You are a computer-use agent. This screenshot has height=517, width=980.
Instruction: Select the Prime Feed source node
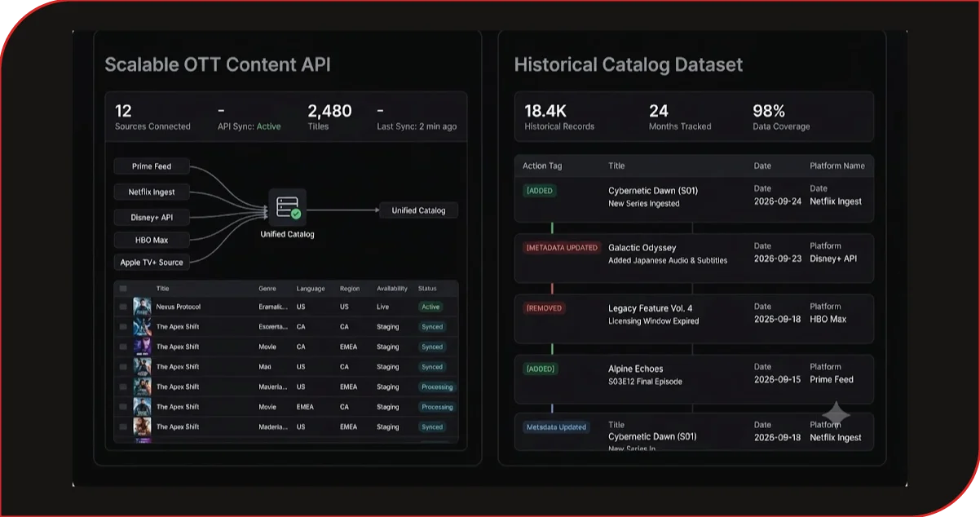point(152,166)
